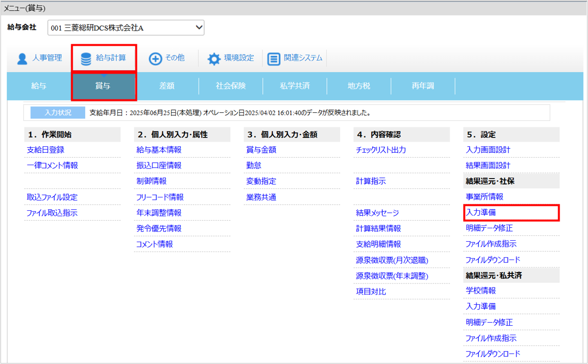Open the ファイル取込指示 link
Image resolution: width=588 pixels, height=364 pixels.
(52, 213)
